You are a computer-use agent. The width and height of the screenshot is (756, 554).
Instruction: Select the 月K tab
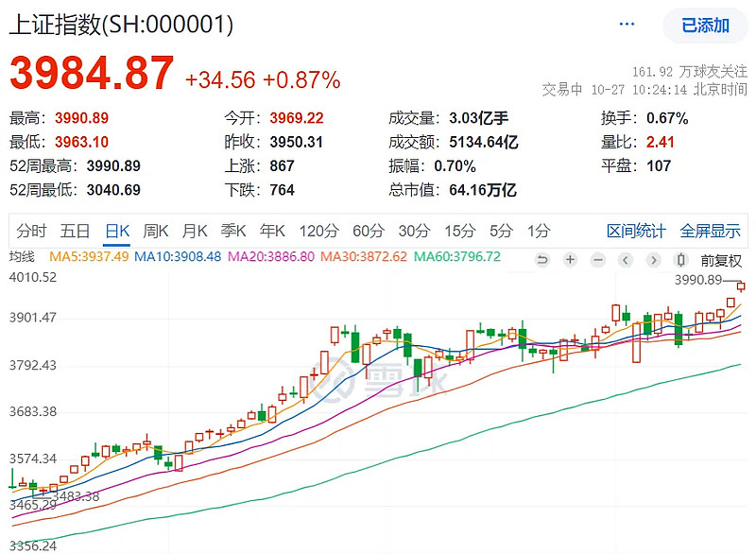pyautogui.click(x=195, y=231)
